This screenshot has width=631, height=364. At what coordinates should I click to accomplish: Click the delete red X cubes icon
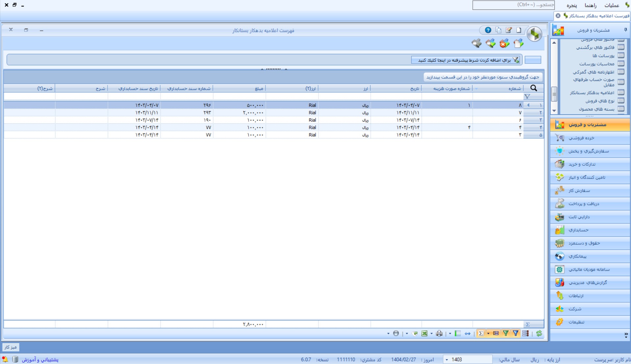(504, 43)
